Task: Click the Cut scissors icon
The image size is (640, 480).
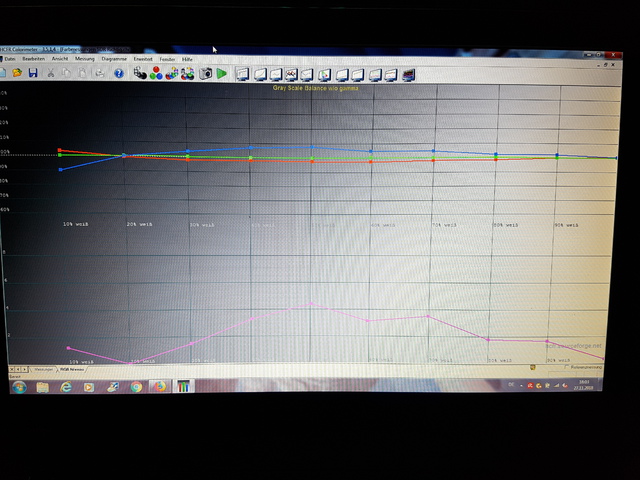Action: click(x=52, y=73)
